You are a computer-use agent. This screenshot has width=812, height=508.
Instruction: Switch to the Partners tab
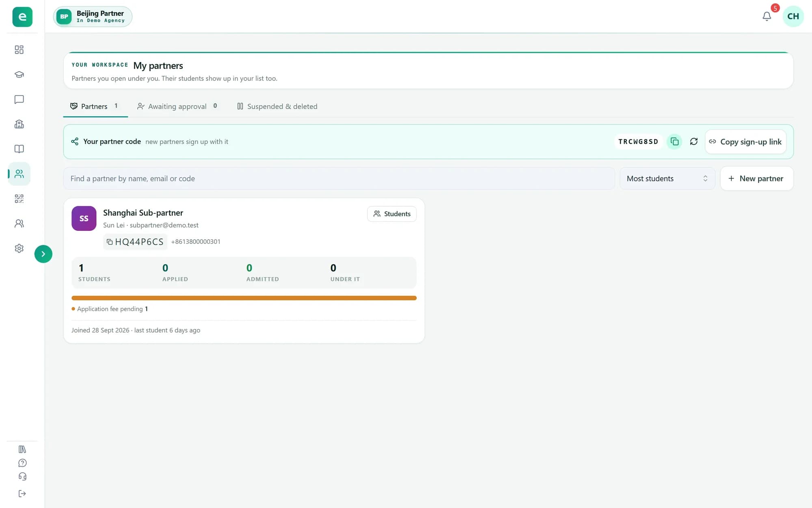[x=95, y=106]
